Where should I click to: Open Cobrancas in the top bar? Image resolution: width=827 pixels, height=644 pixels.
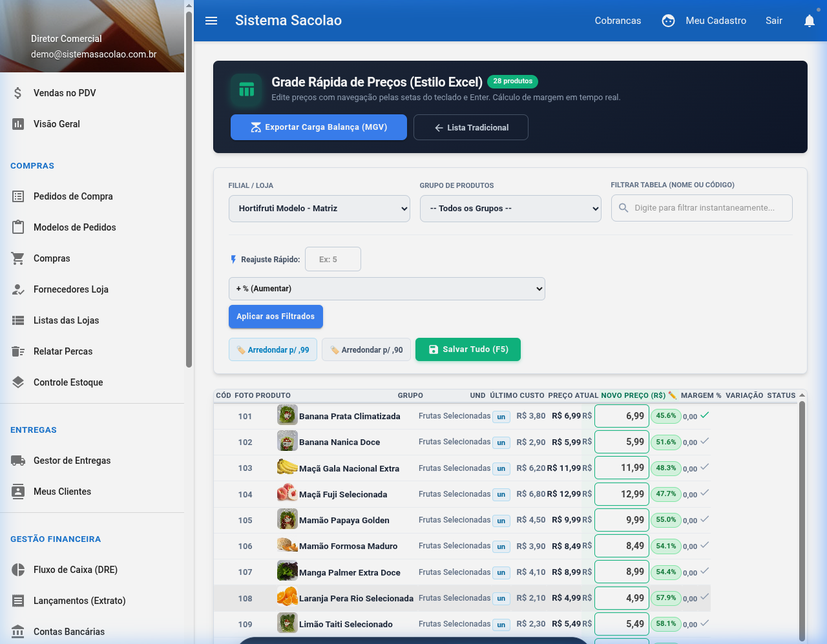[618, 21]
